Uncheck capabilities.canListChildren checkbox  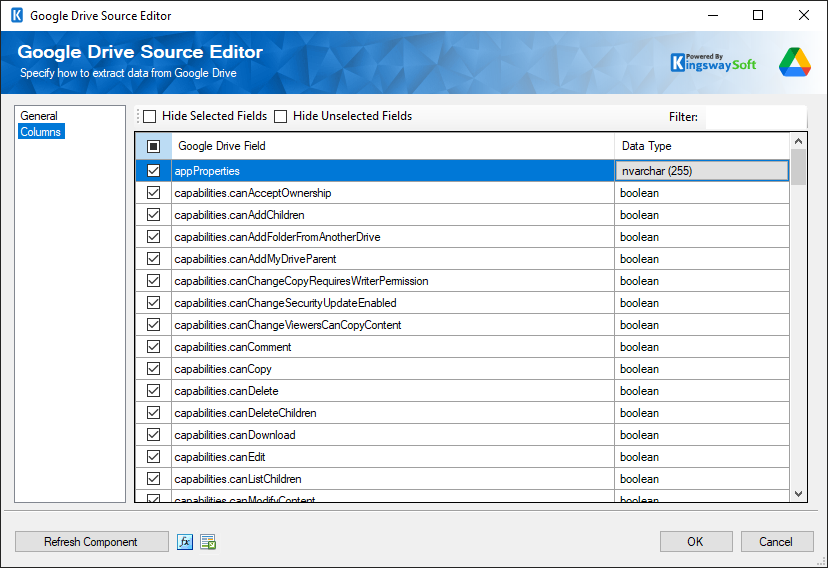click(x=154, y=479)
